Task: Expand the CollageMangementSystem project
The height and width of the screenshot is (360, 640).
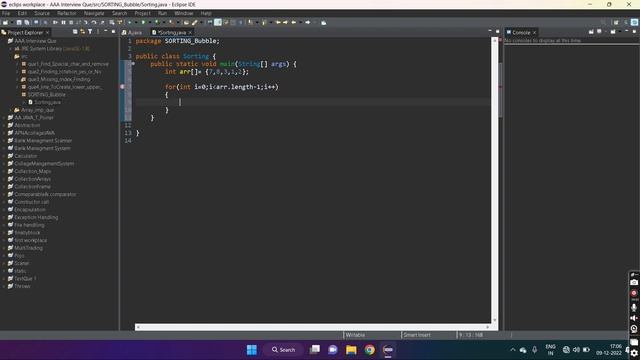Action: (x=4, y=164)
